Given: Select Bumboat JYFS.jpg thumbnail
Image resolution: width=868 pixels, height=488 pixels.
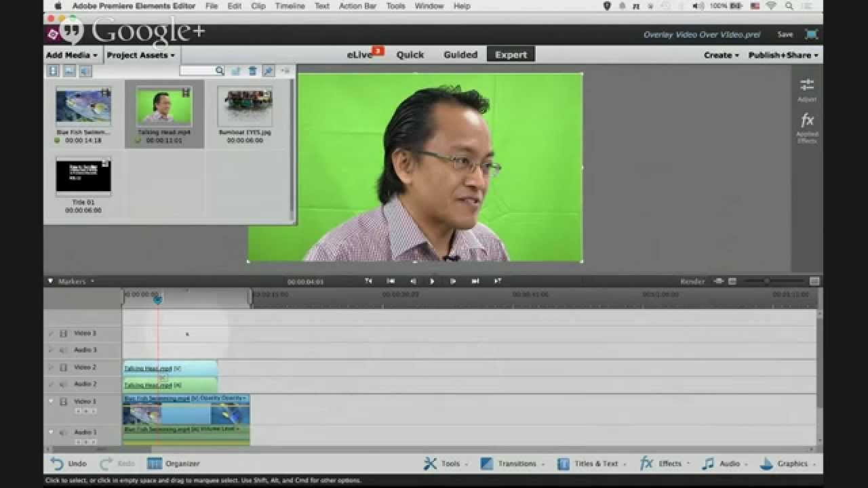Looking at the screenshot, I should click(245, 106).
